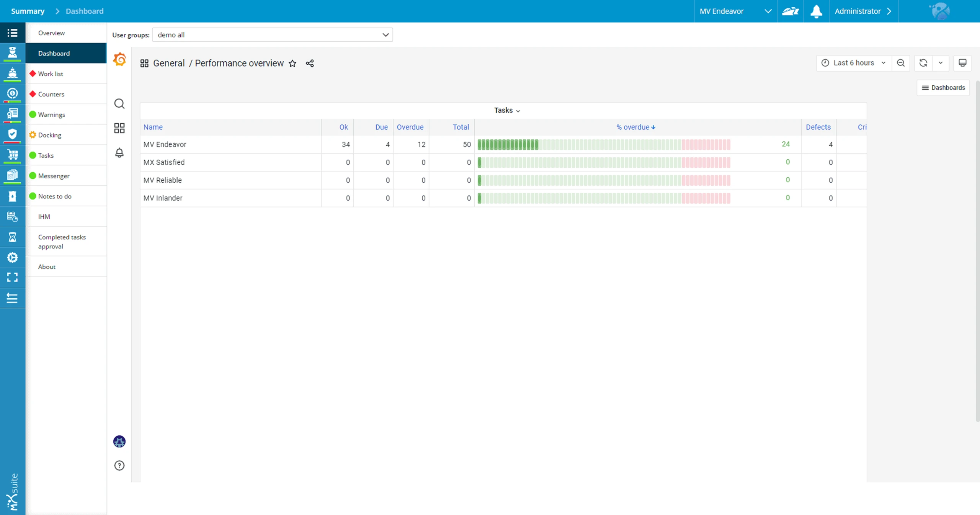This screenshot has width=980, height=515.
Task: Mark Performance overview dashboard as favorite
Action: coord(292,63)
